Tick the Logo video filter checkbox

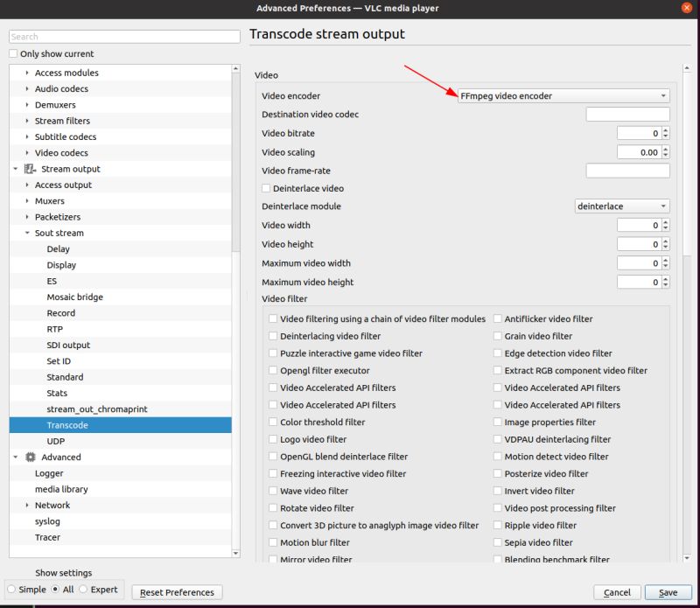(273, 439)
